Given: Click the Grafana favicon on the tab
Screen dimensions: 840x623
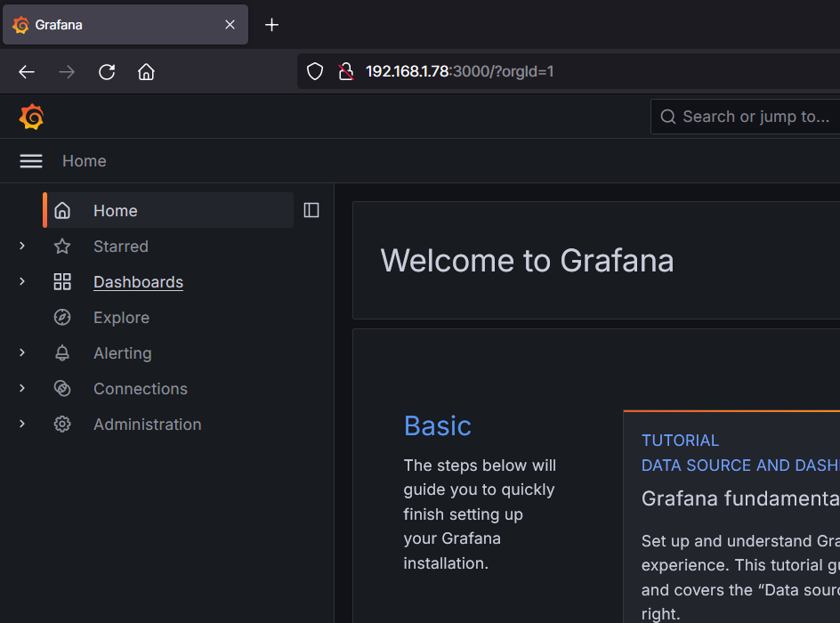Looking at the screenshot, I should (x=20, y=25).
